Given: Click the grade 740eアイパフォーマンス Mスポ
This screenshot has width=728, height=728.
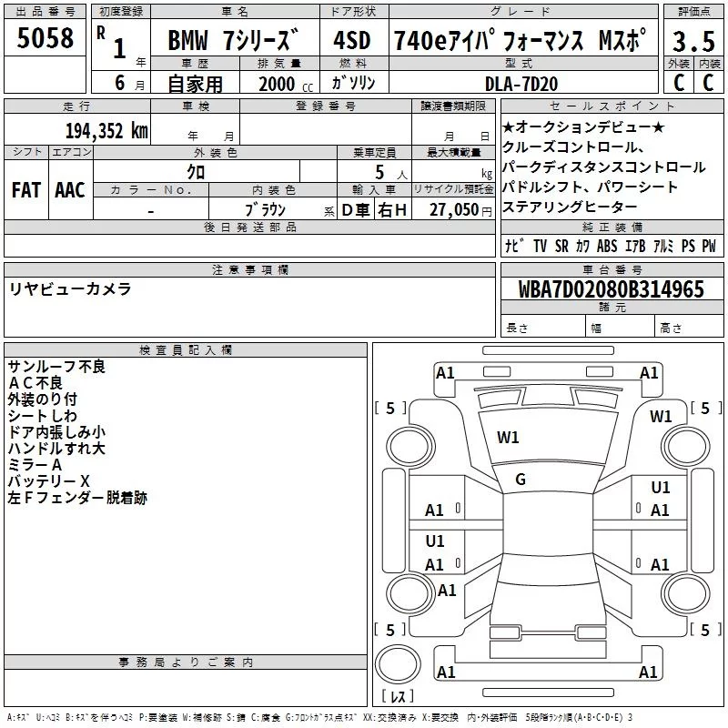Looking at the screenshot, I should (520, 40).
